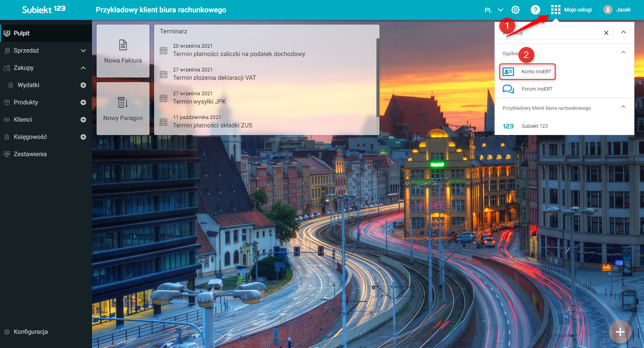Add new product with Produkty plus icon
644x348 pixels.
click(83, 102)
